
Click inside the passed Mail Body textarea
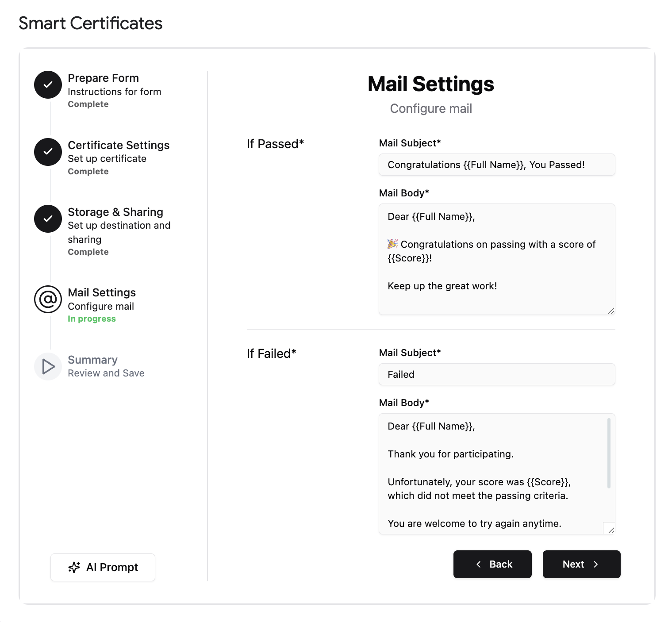click(x=497, y=259)
